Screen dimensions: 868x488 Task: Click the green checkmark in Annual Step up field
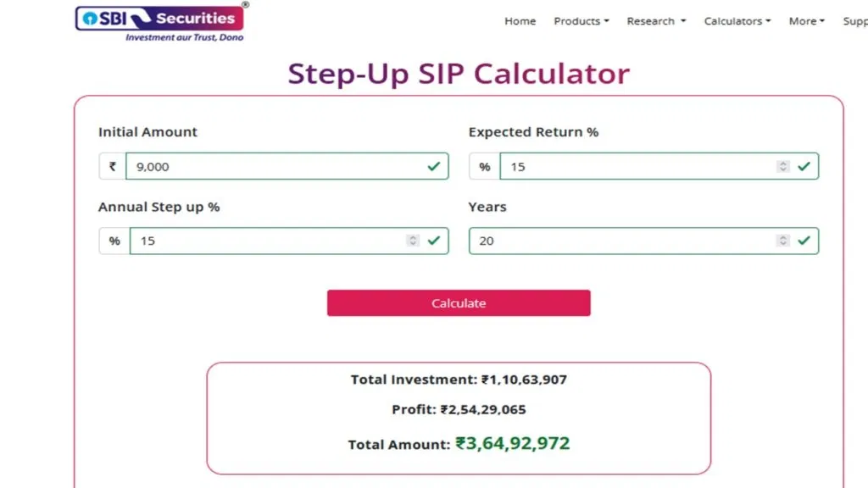click(434, 241)
